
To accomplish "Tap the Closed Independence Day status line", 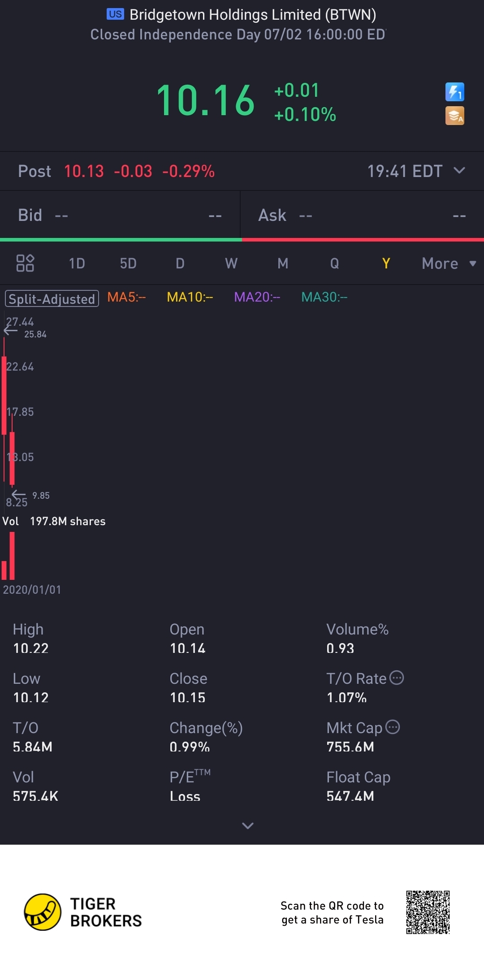I will [x=238, y=35].
